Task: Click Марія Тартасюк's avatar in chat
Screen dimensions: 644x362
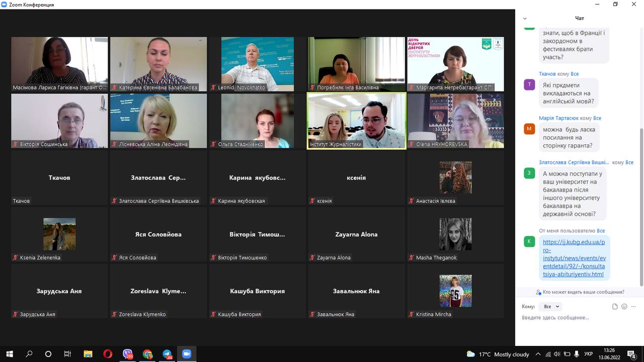Action: point(529,129)
